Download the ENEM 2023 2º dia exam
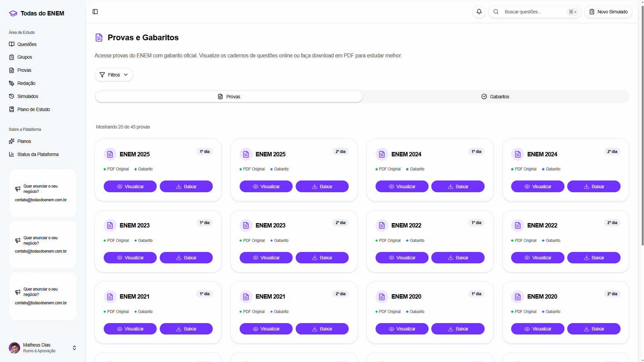The height and width of the screenshot is (362, 644). [x=322, y=258]
